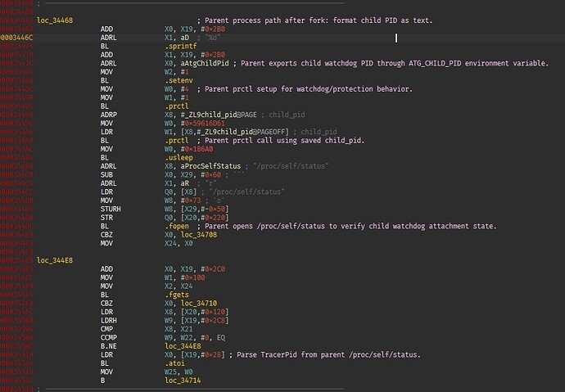Select the immediate #0x73
The height and width of the screenshot is (392, 565).
tap(191, 201)
